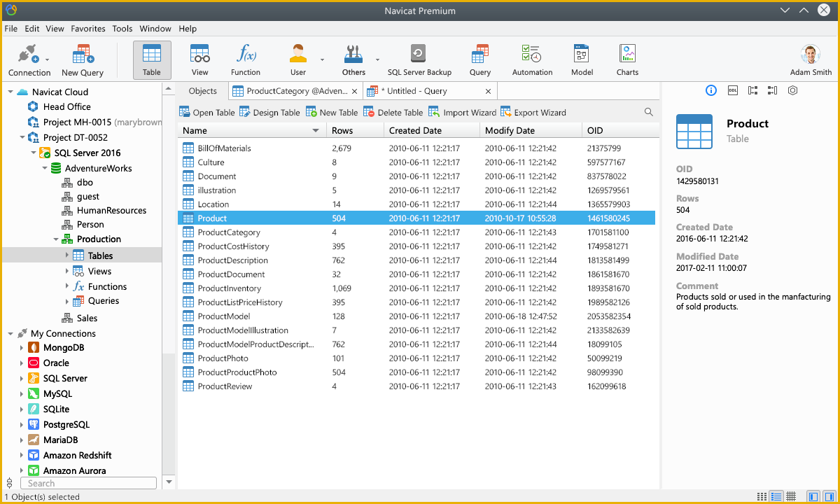
Task: Click the sidebar Search input field
Action: click(88, 483)
